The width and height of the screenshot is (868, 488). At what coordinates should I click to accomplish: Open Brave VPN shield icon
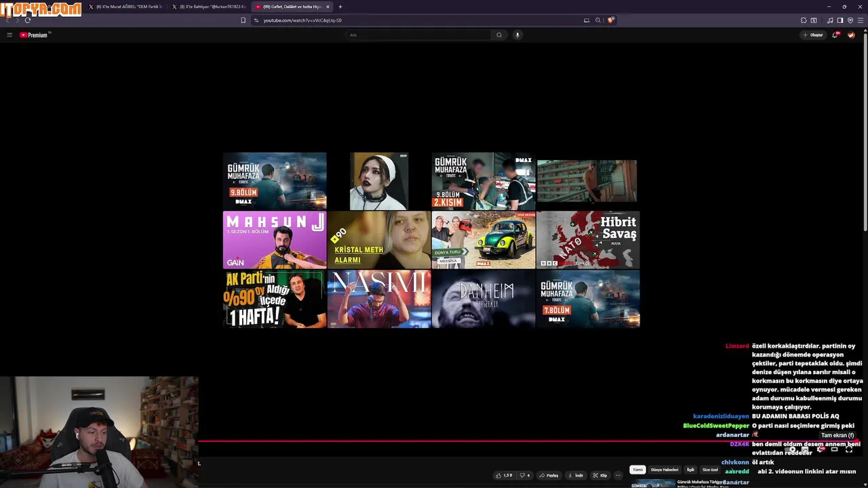pos(850,20)
